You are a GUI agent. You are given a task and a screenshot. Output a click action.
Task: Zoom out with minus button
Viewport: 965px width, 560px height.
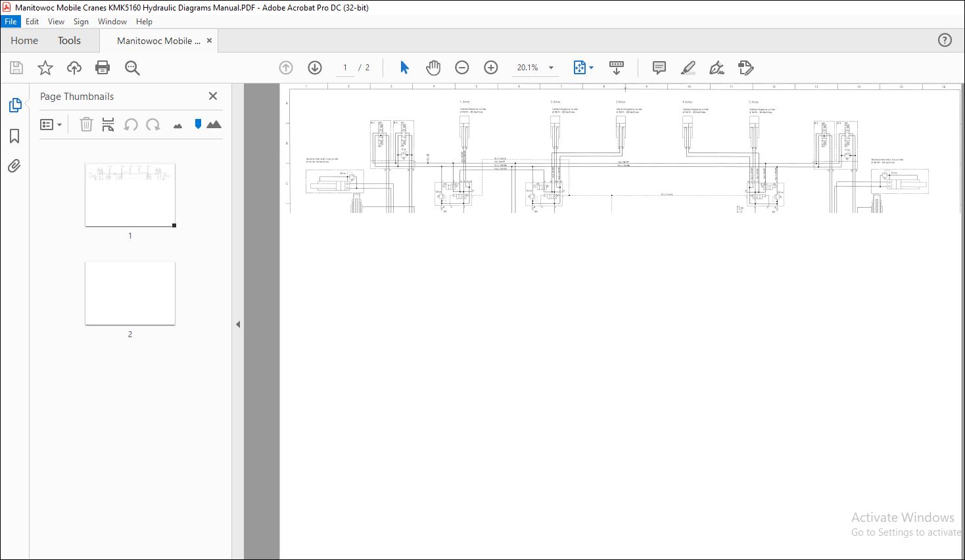462,68
